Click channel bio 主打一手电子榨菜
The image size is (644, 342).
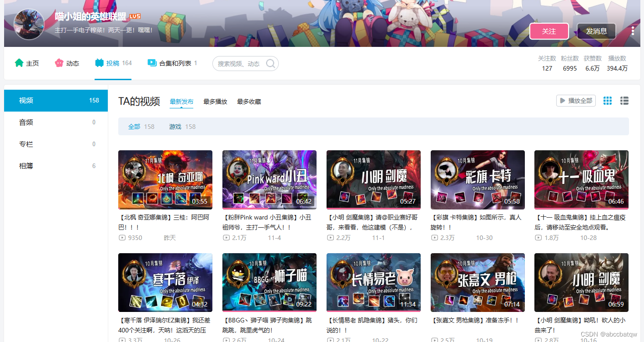click(x=104, y=30)
